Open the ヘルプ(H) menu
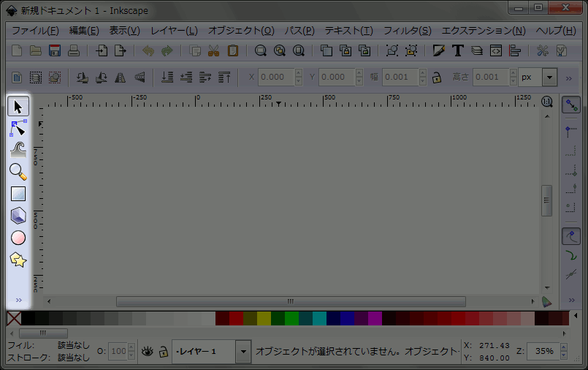This screenshot has width=588, height=370. point(556,31)
